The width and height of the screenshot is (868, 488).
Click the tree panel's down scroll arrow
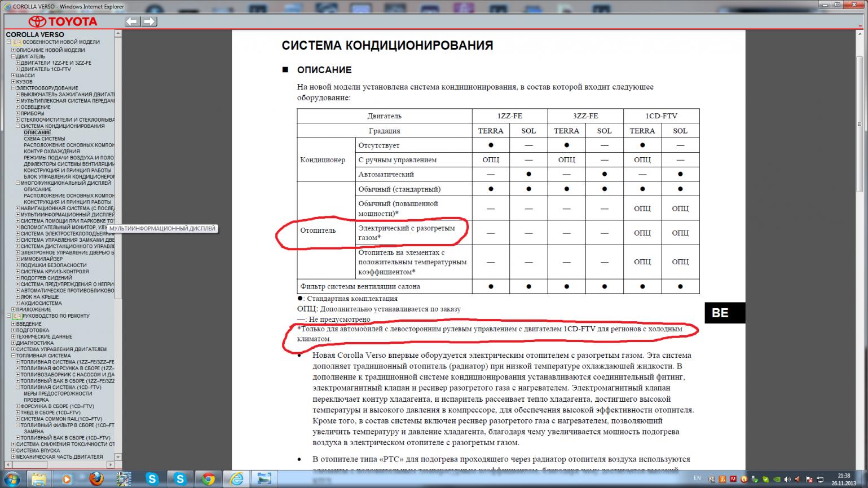click(x=118, y=457)
